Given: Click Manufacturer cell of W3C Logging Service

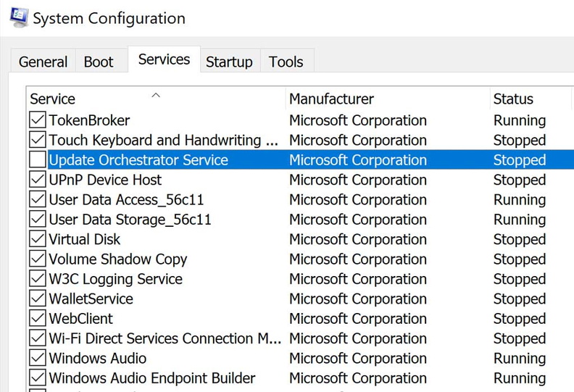Looking at the screenshot, I should click(x=358, y=279).
